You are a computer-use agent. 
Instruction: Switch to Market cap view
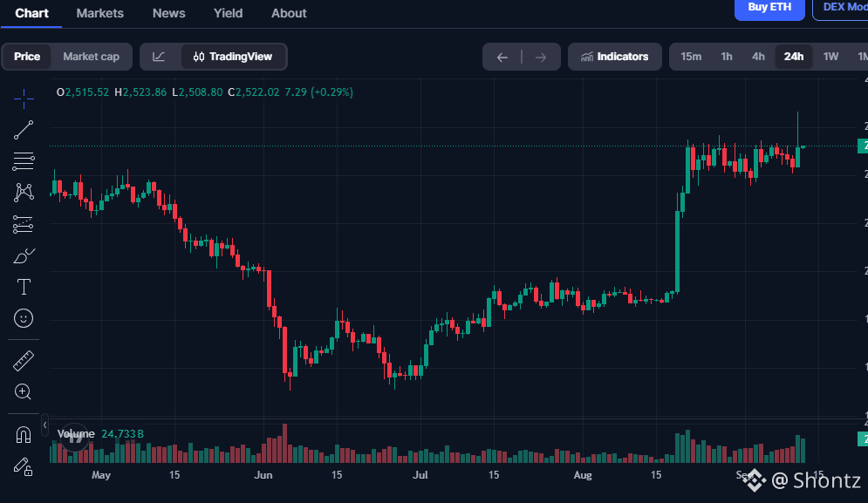pyautogui.click(x=91, y=57)
